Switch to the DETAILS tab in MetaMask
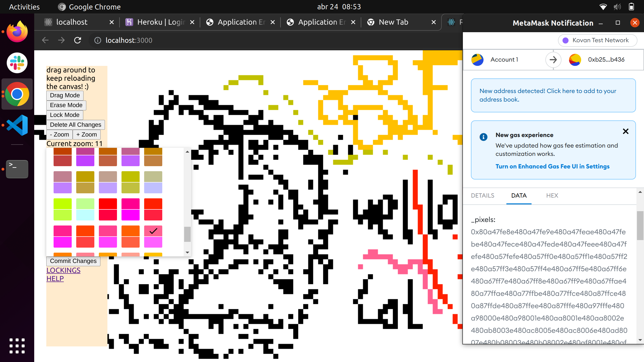Viewport: 644px width, 362px height. click(x=482, y=195)
